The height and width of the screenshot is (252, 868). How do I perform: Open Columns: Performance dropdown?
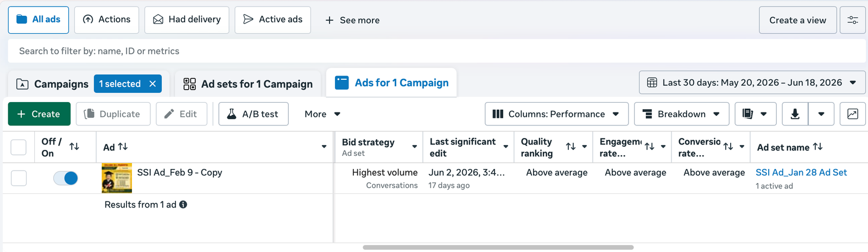coord(556,114)
